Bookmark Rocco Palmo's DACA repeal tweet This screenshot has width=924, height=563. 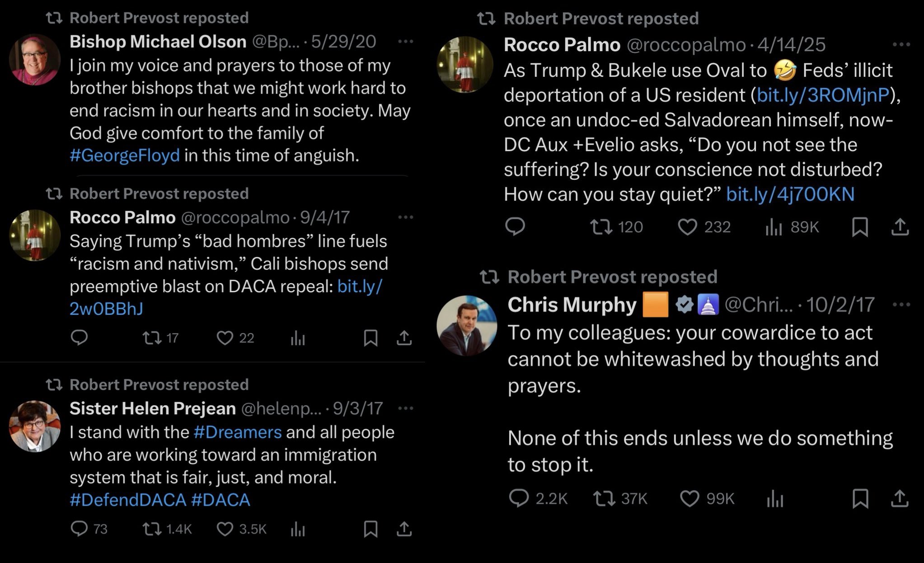pos(371,338)
